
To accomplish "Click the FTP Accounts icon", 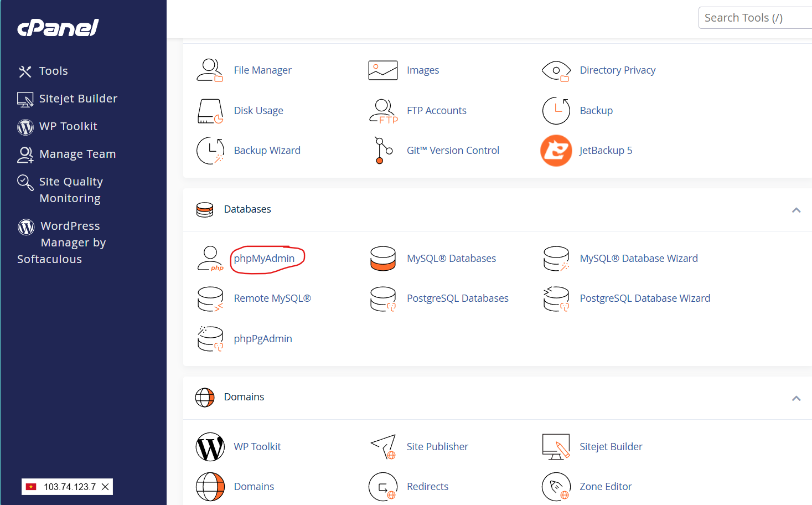I will pos(383,111).
